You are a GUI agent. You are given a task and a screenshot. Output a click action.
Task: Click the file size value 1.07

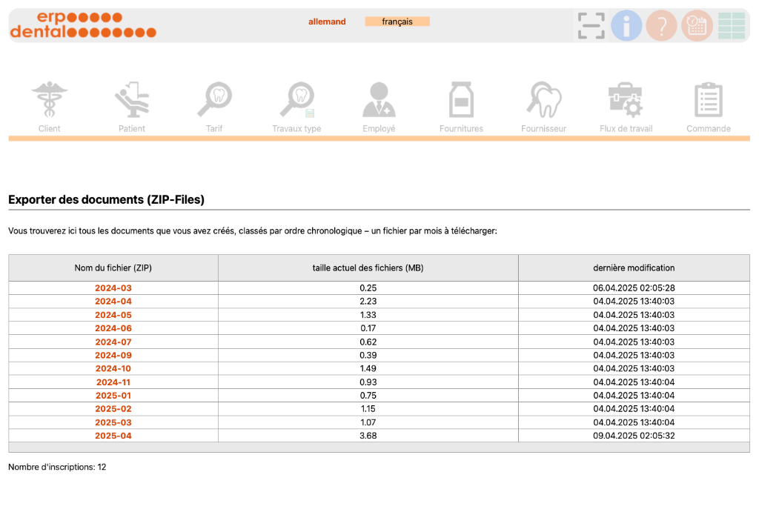[368, 422]
